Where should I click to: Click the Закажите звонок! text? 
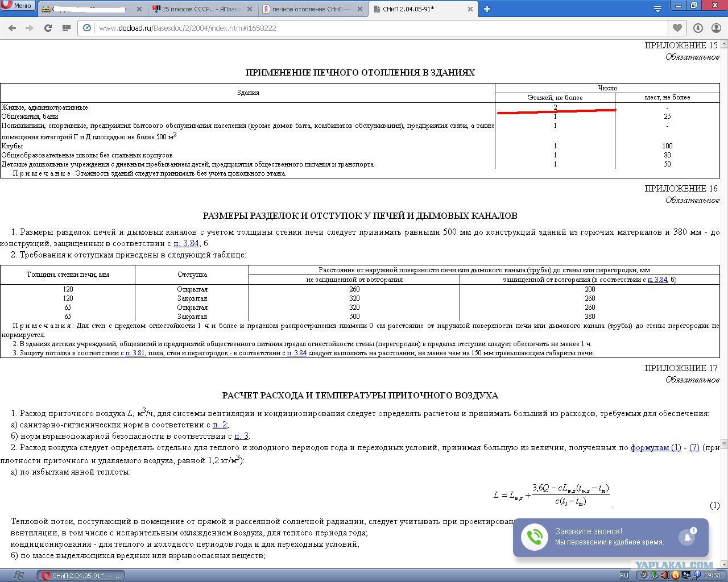tap(589, 531)
